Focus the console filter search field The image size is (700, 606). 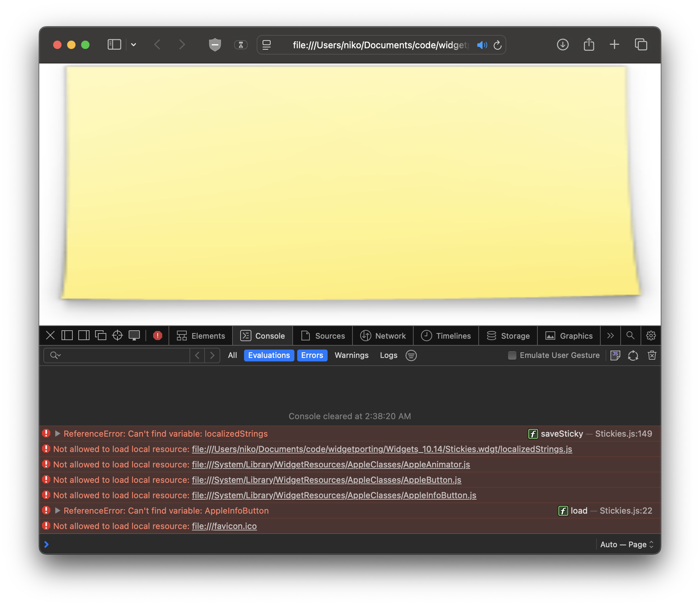pyautogui.click(x=117, y=355)
